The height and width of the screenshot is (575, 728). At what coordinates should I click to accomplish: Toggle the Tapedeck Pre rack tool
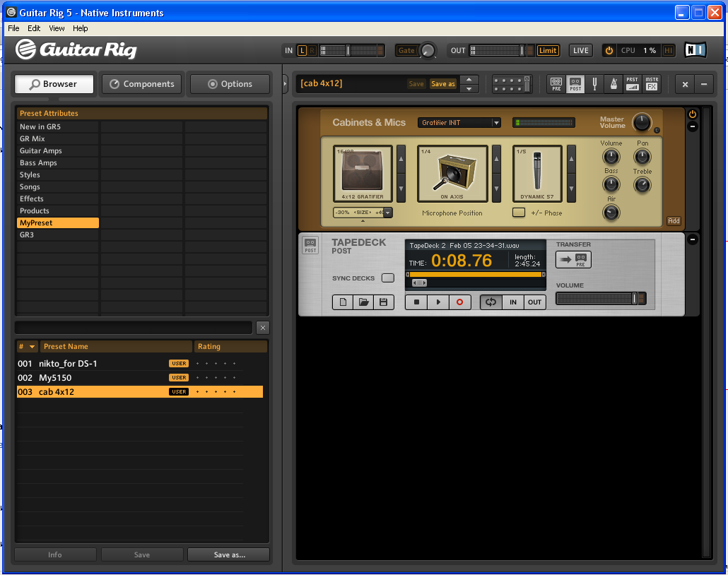pyautogui.click(x=556, y=84)
